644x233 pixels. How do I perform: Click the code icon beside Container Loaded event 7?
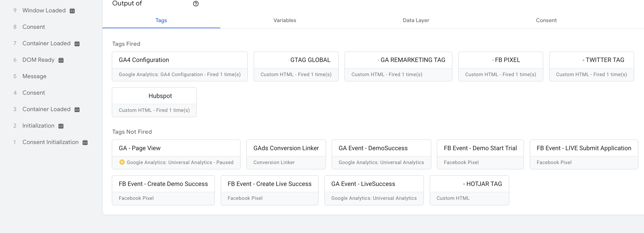[77, 44]
